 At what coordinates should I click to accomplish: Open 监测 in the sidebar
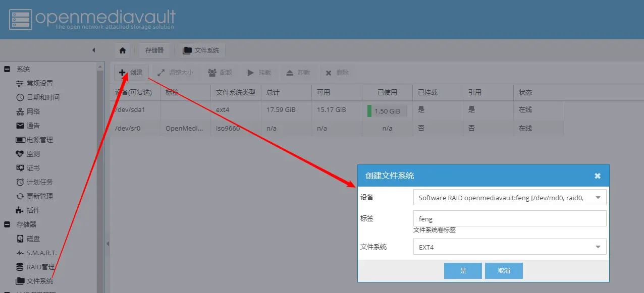(28, 154)
